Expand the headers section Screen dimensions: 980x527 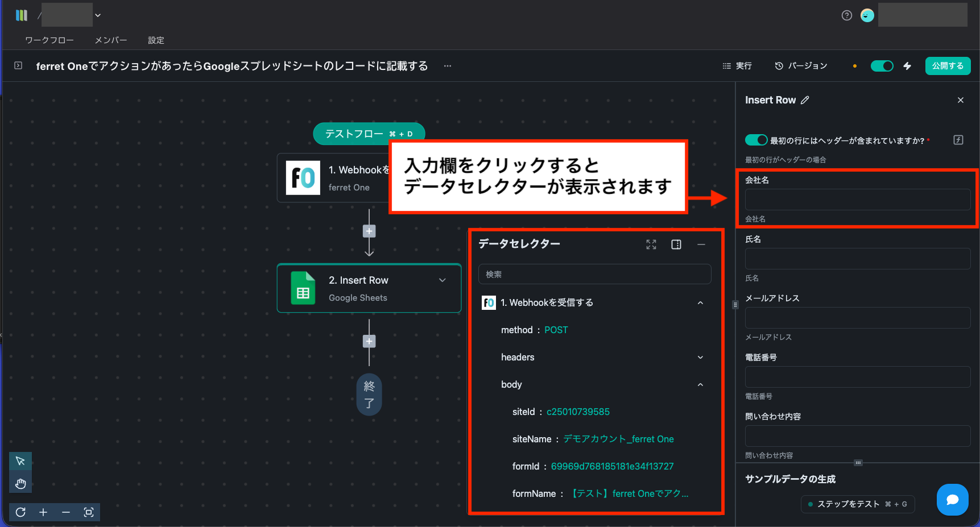[700, 358]
